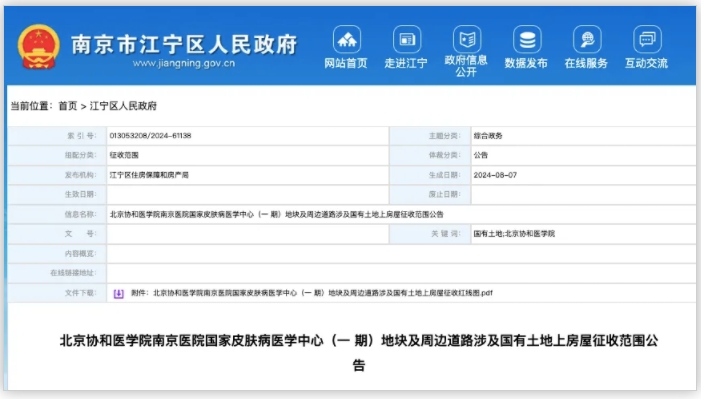
Task: Click the 在线服务 globe search icon
Action: tap(587, 40)
